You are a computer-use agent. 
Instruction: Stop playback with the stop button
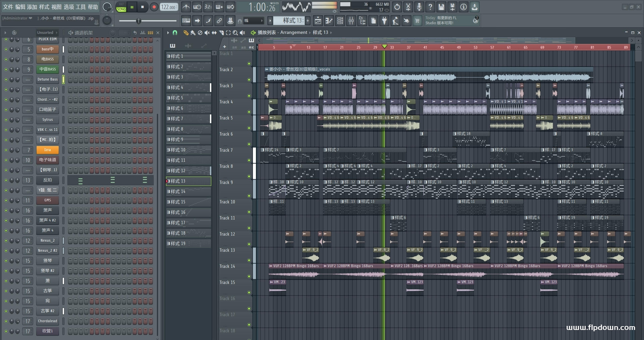point(143,7)
